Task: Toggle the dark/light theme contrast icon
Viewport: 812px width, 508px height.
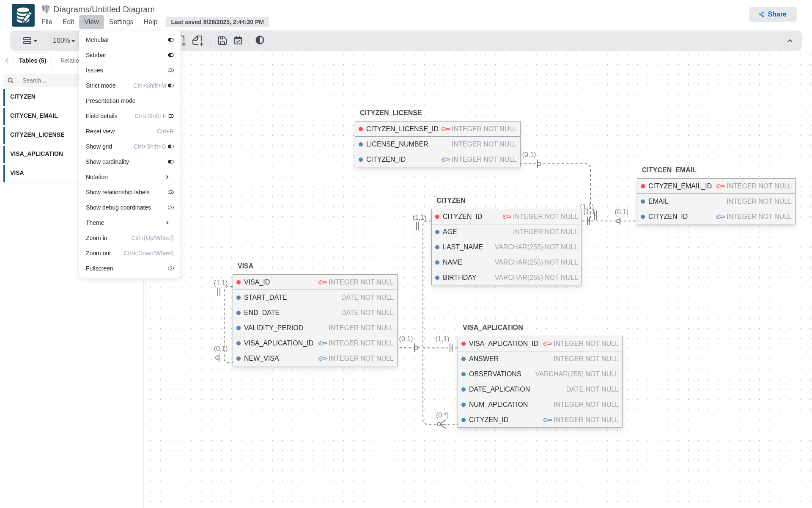Action: point(260,40)
